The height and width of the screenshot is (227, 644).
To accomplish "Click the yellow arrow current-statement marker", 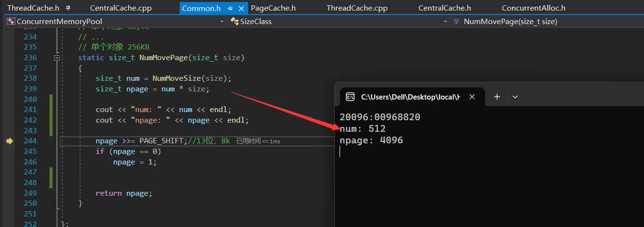I will coord(9,141).
